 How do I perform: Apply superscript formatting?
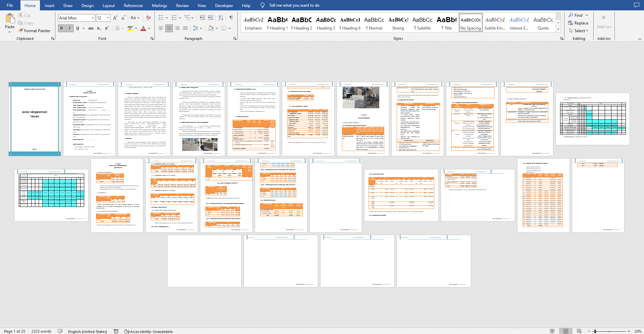(x=107, y=28)
